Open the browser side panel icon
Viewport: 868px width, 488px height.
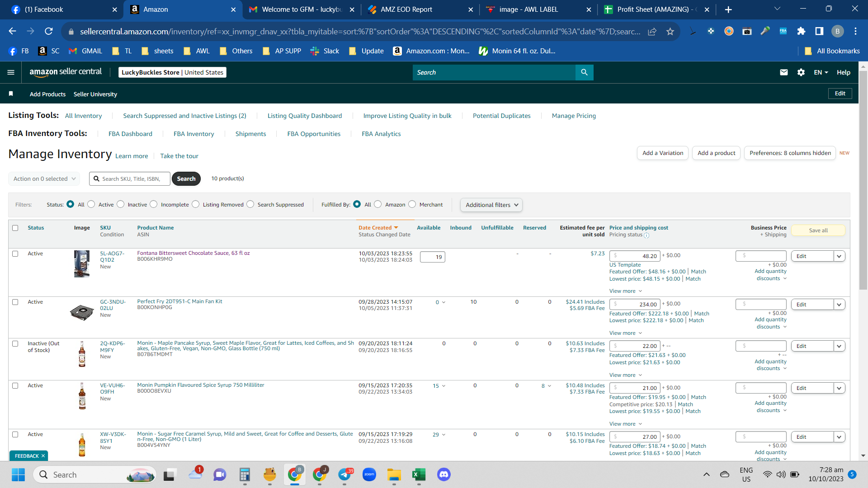point(819,31)
